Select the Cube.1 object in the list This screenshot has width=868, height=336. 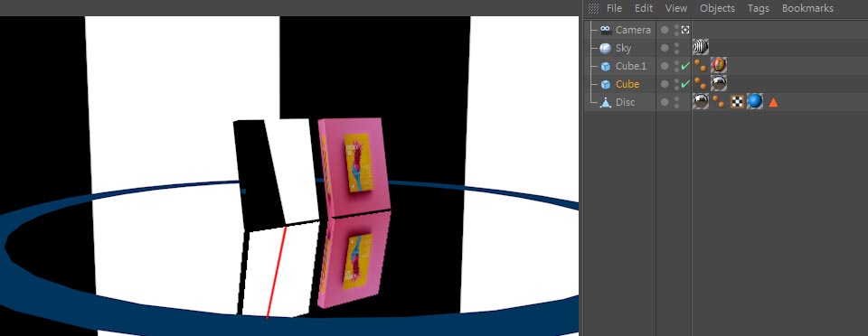click(x=630, y=66)
